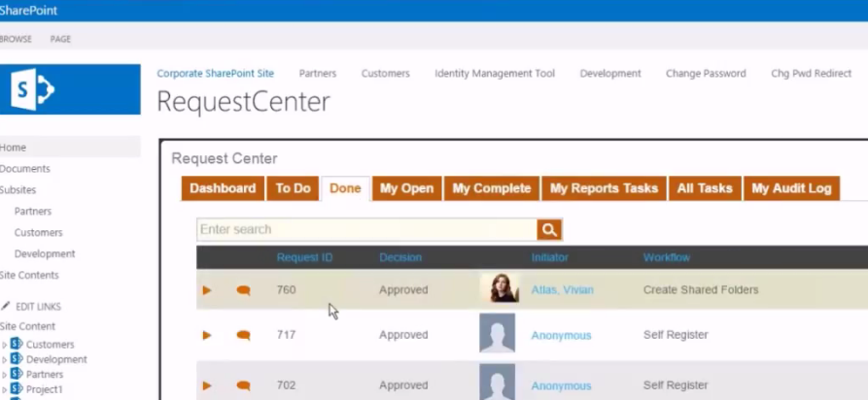Click request ID 760 cell

(x=286, y=290)
